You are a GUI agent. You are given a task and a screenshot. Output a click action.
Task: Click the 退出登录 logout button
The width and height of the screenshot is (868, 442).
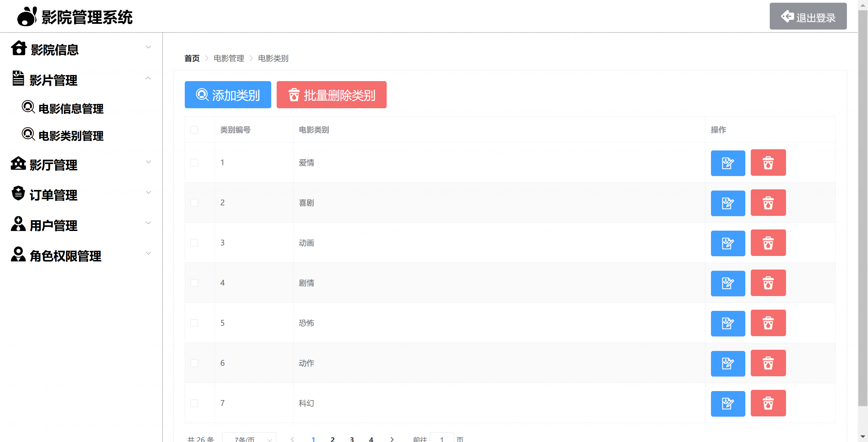click(x=808, y=17)
